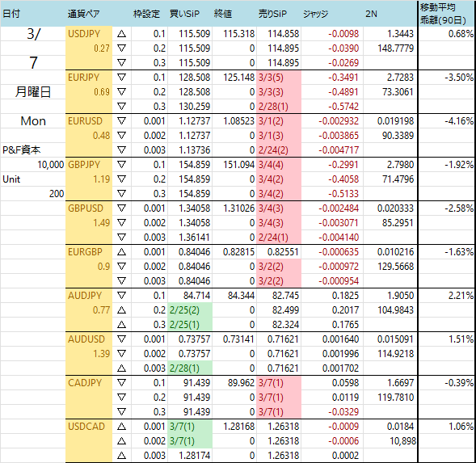The image size is (476, 463).
Task: Click the moving average deviation 0.68%
Action: coord(461,34)
